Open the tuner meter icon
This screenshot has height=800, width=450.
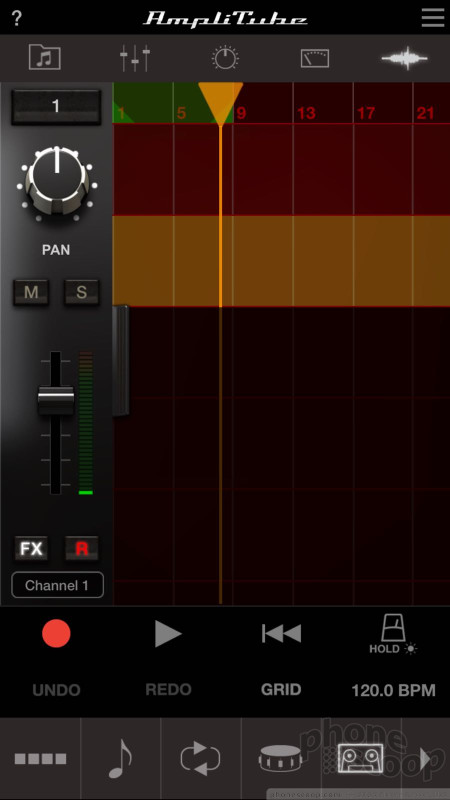tap(315, 59)
